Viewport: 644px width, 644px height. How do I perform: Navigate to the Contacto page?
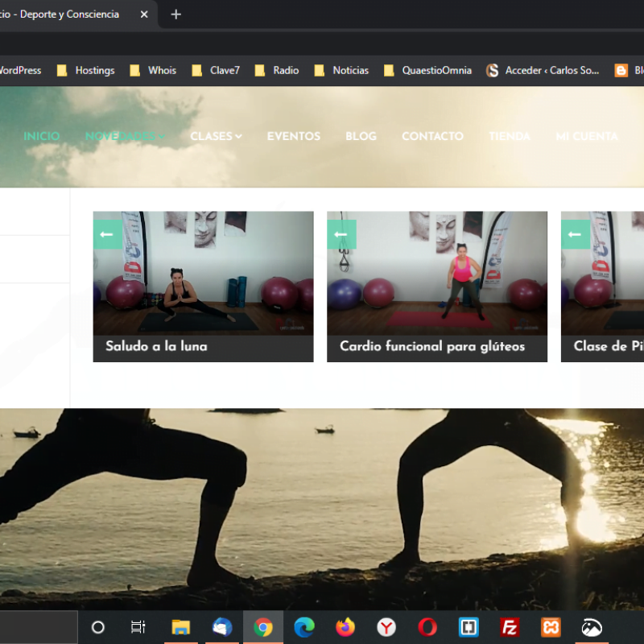tap(432, 136)
